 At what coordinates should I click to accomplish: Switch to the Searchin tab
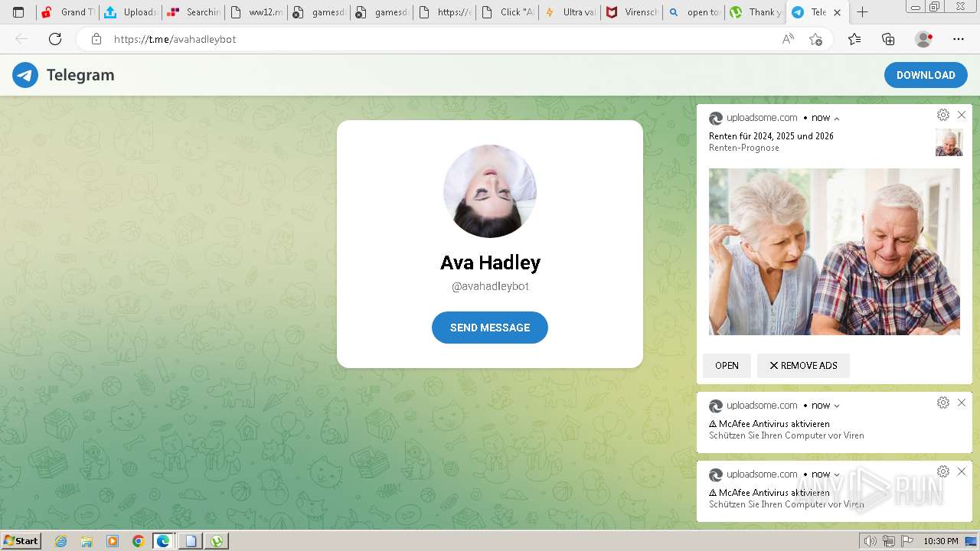193,12
